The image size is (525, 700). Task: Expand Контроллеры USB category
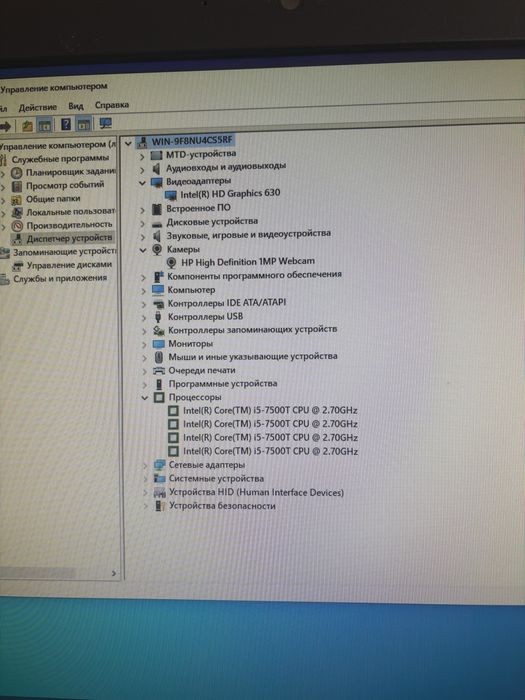(x=144, y=318)
